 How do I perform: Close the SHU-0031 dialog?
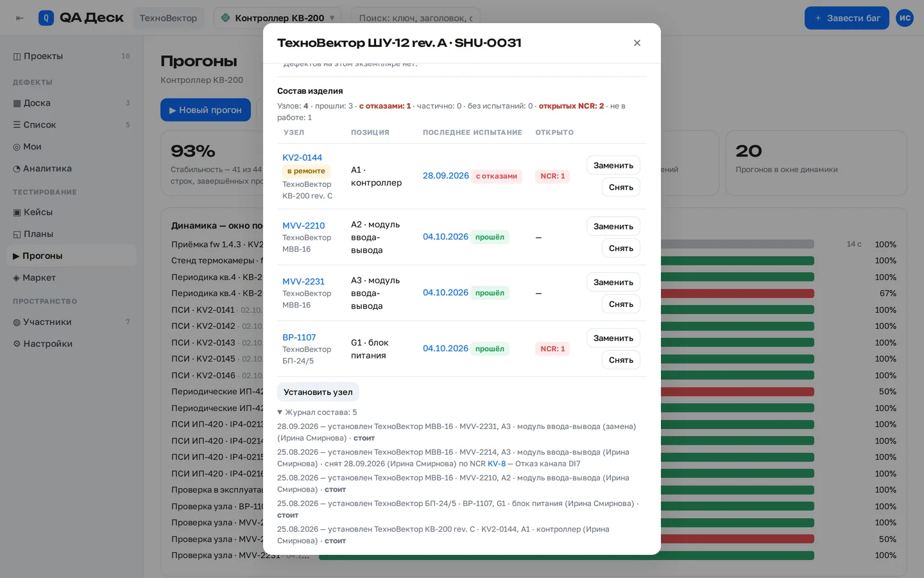point(637,43)
